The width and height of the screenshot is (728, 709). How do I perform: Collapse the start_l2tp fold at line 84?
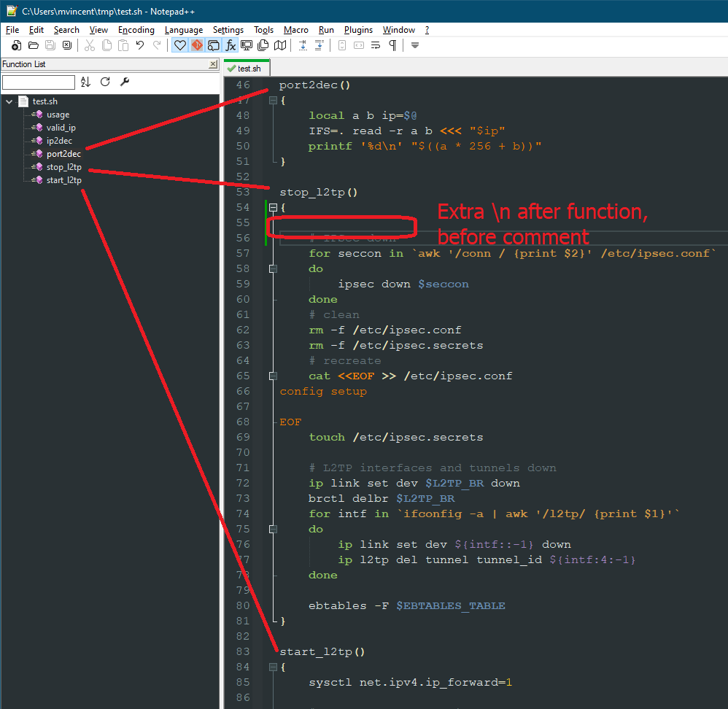(273, 667)
